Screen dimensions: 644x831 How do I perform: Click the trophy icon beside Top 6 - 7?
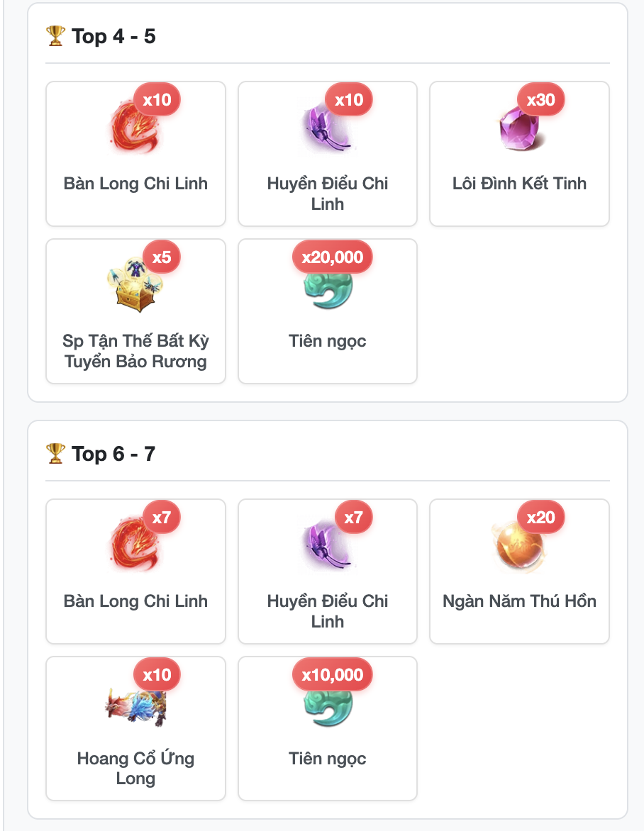pos(55,454)
